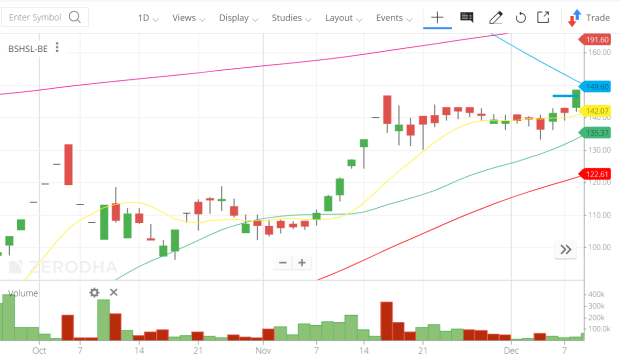Click the 135.37 green price label
Image resolution: width=625 pixels, height=360 pixels.
(595, 133)
